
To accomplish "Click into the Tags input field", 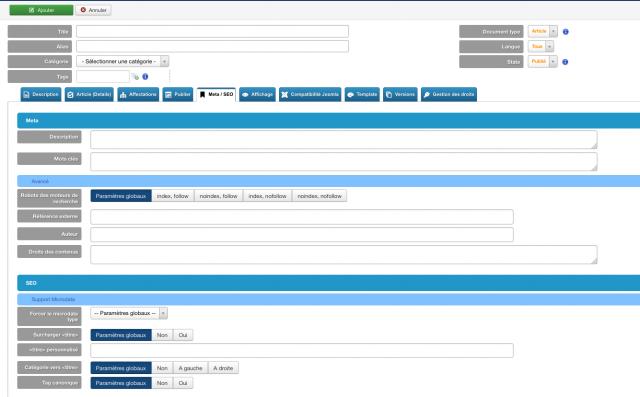I will point(103,76).
